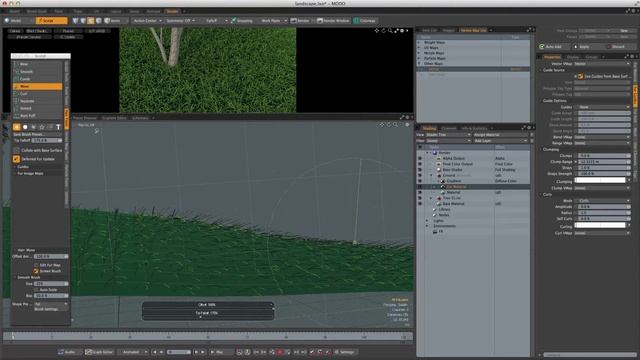Open the Action Center dropdown

147,20
